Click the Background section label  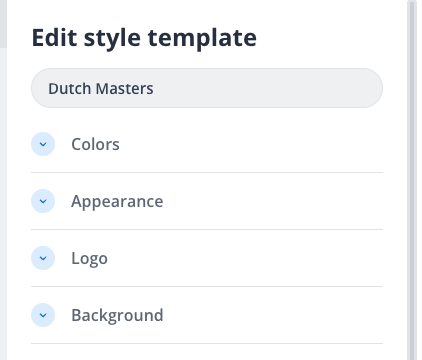(x=117, y=315)
